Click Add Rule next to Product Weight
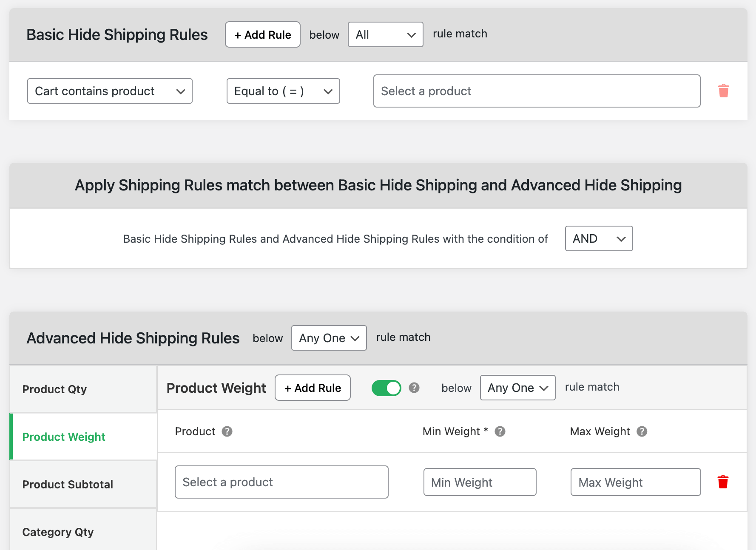 point(313,388)
